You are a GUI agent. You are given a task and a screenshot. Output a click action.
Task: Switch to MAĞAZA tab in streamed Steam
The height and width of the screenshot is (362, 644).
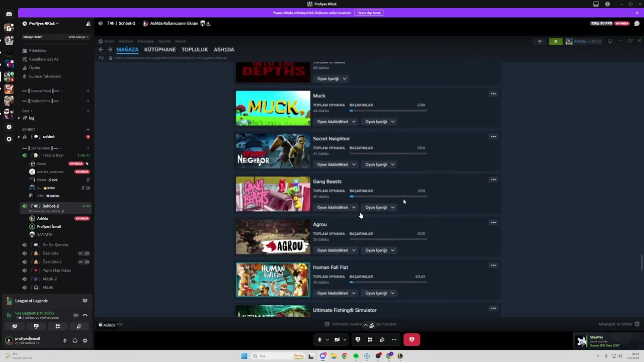(x=127, y=50)
